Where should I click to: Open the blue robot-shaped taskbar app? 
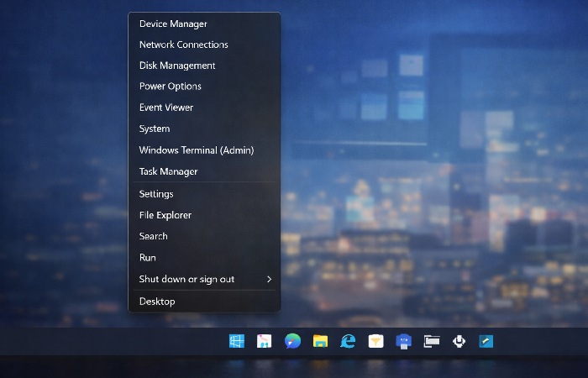coord(403,342)
